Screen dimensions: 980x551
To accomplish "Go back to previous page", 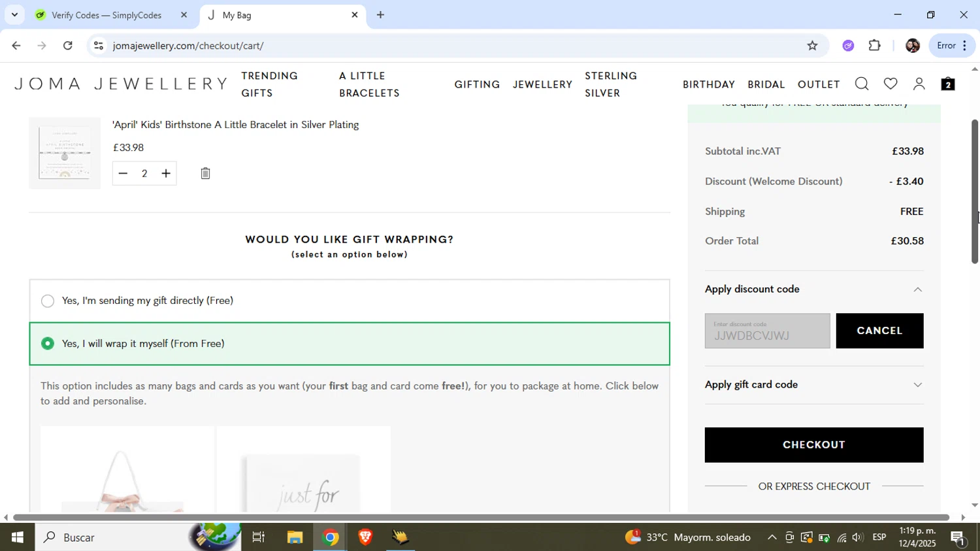I will point(16,46).
